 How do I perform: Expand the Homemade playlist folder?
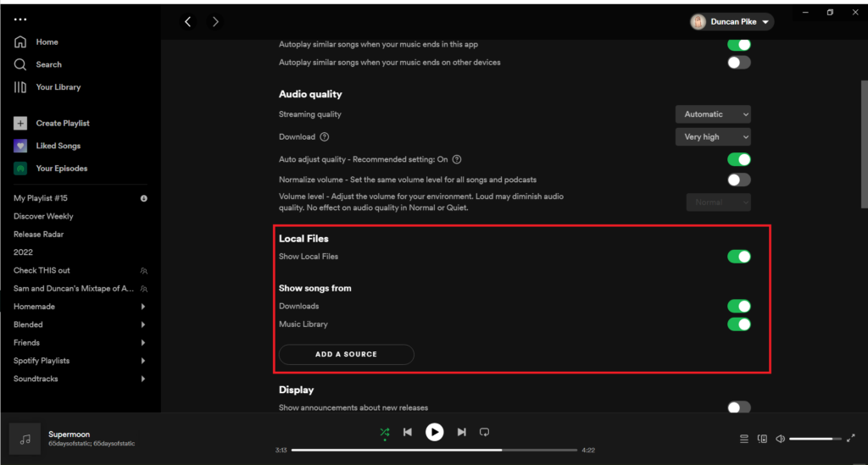coord(142,307)
